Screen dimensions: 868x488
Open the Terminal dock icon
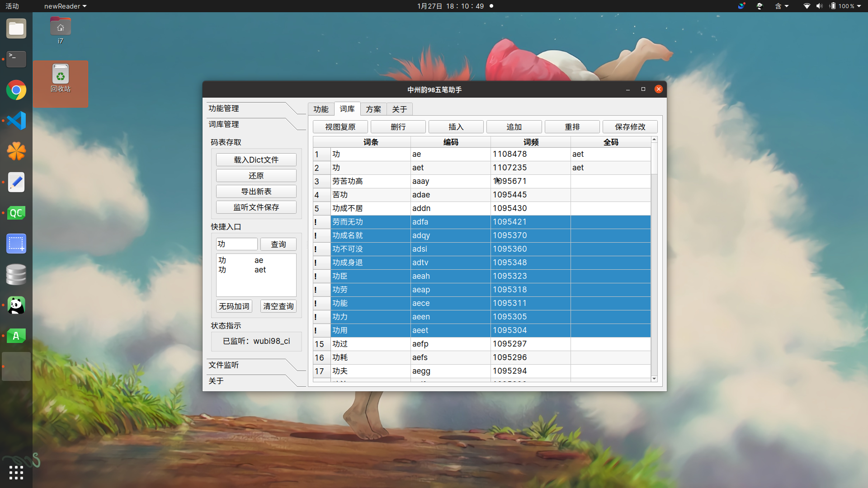16,59
